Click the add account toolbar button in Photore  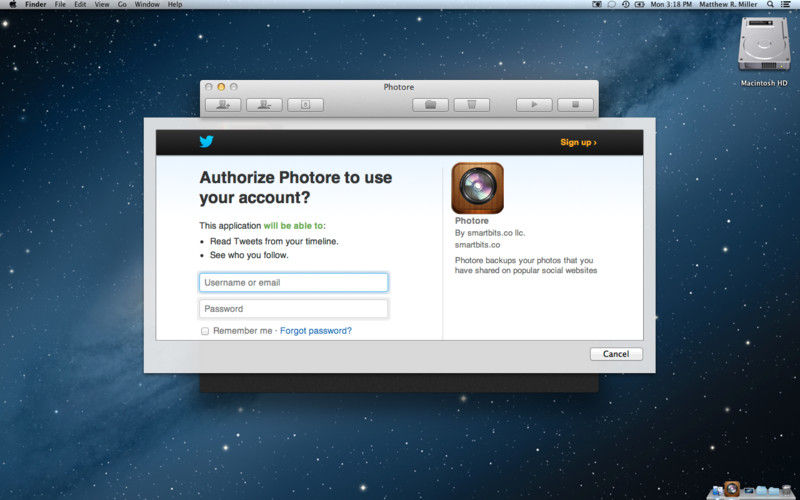223,105
